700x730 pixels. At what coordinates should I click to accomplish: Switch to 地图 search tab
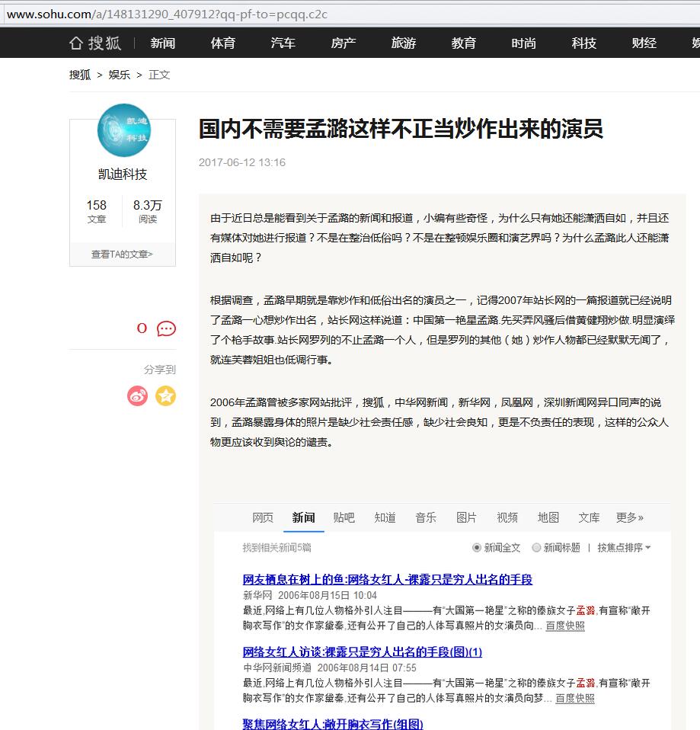coord(548,517)
